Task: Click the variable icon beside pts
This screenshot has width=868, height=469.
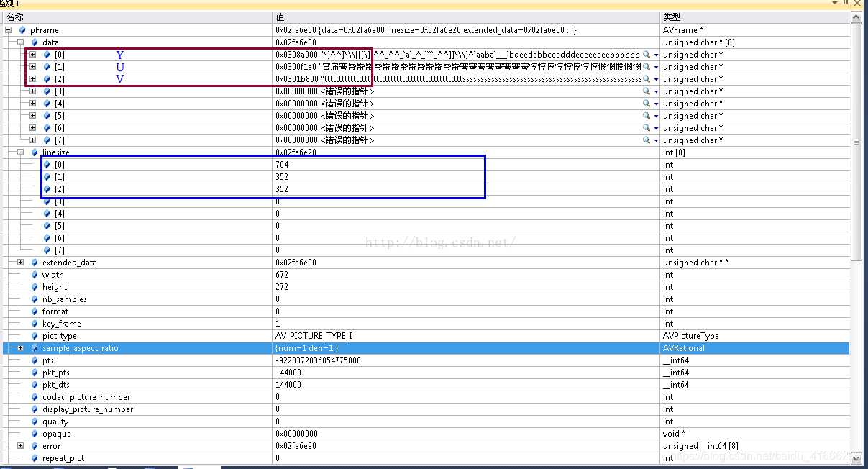Action: point(35,360)
